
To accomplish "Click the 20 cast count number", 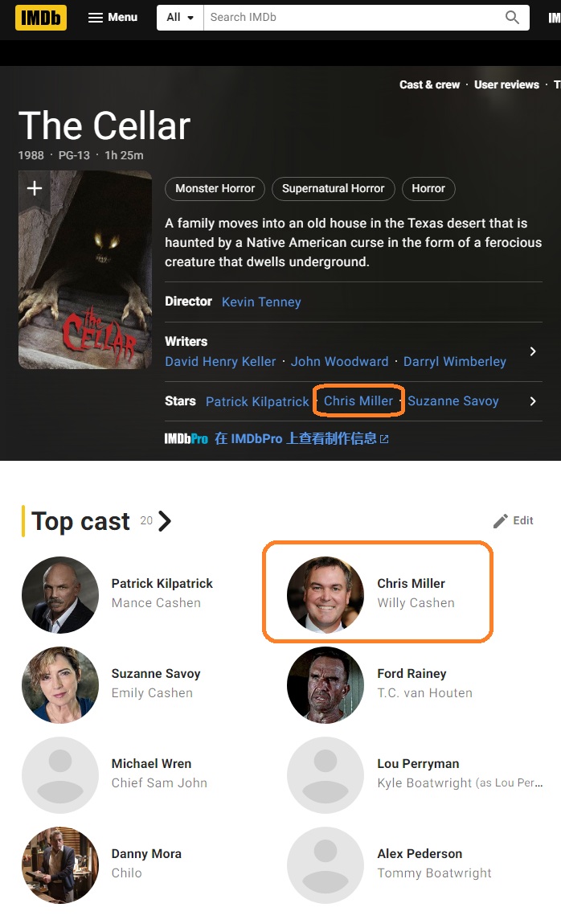I will click(x=146, y=520).
